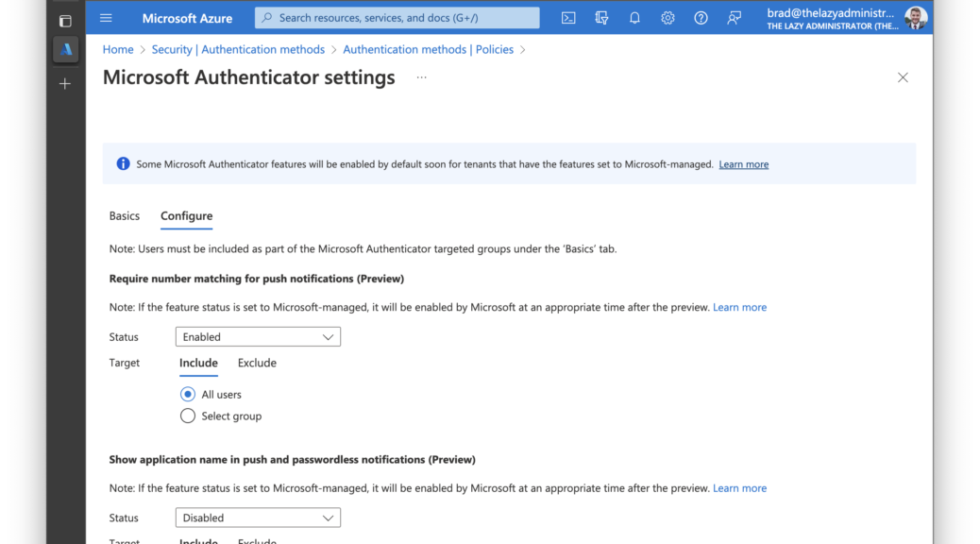
Task: Switch to the Exclude target tab
Action: tap(257, 363)
